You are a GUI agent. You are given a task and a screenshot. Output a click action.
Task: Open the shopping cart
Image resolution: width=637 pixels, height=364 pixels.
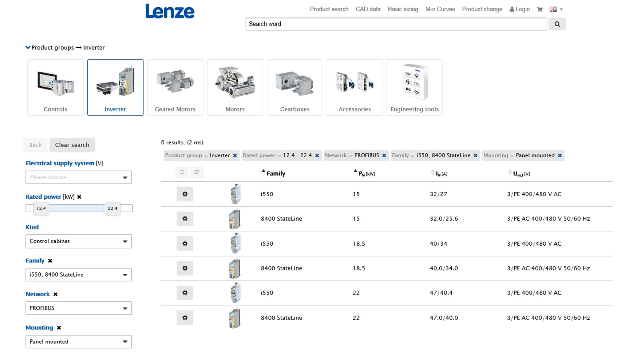pyautogui.click(x=539, y=9)
